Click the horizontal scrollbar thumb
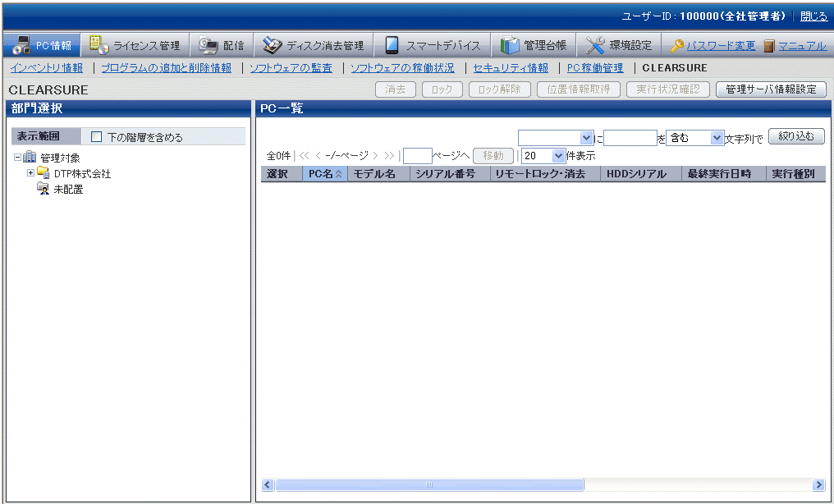 coord(429,485)
